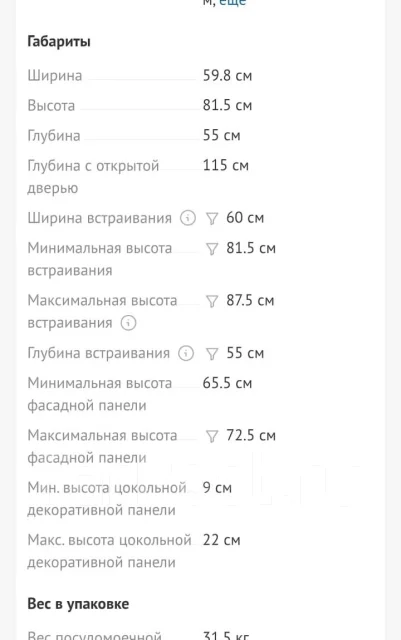Select the 115 см open-door depth value
This screenshot has width=401, height=640.
[226, 165]
